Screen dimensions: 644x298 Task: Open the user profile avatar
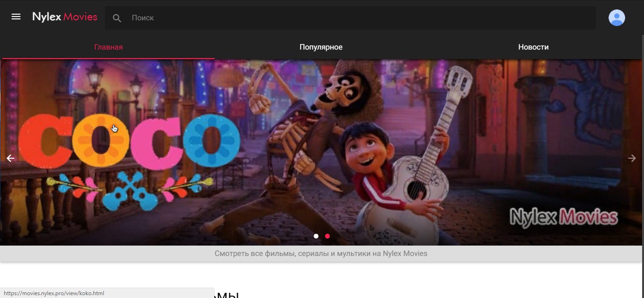(x=617, y=17)
